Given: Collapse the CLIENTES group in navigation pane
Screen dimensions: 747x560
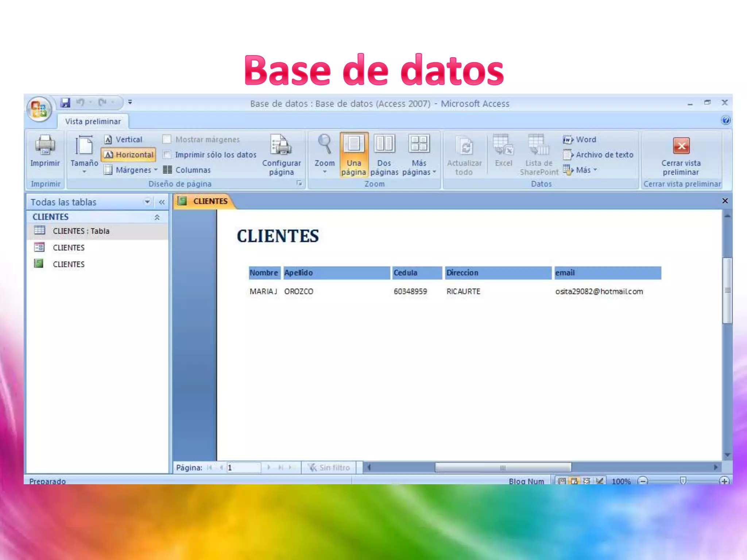Looking at the screenshot, I should (157, 217).
